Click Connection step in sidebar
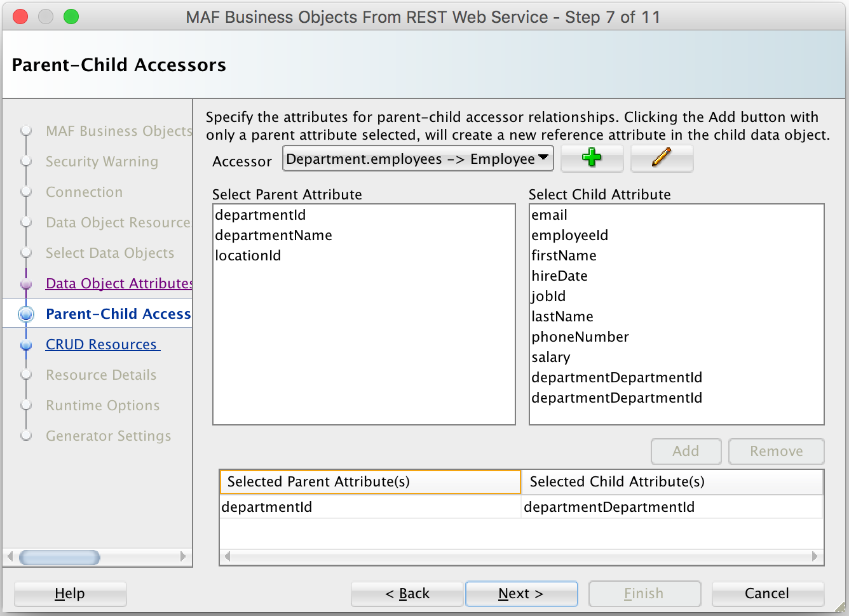 84,192
